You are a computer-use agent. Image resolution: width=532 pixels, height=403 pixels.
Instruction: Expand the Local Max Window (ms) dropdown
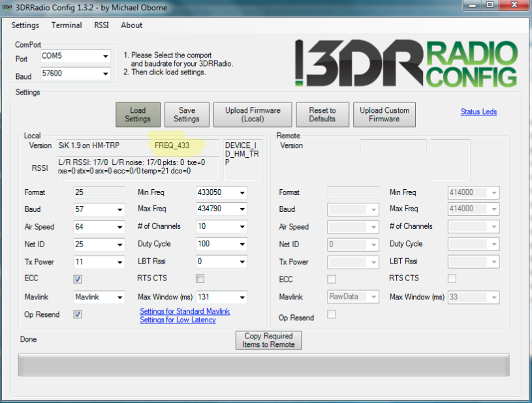click(x=221, y=297)
